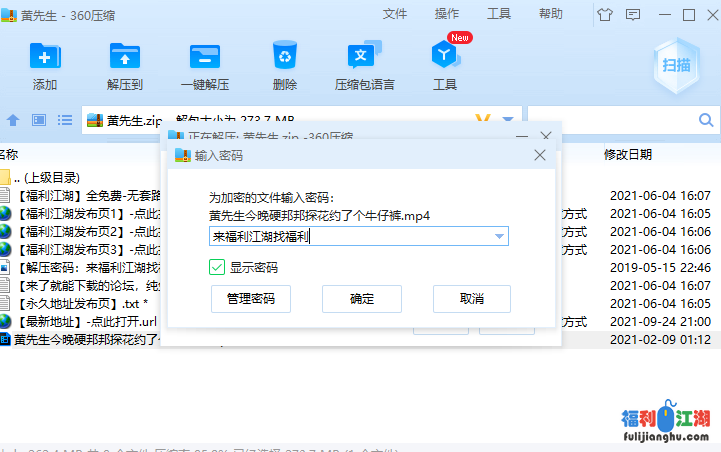Close the 输入密码 password dialog
Viewport: 721px width, 452px height.
[540, 155]
